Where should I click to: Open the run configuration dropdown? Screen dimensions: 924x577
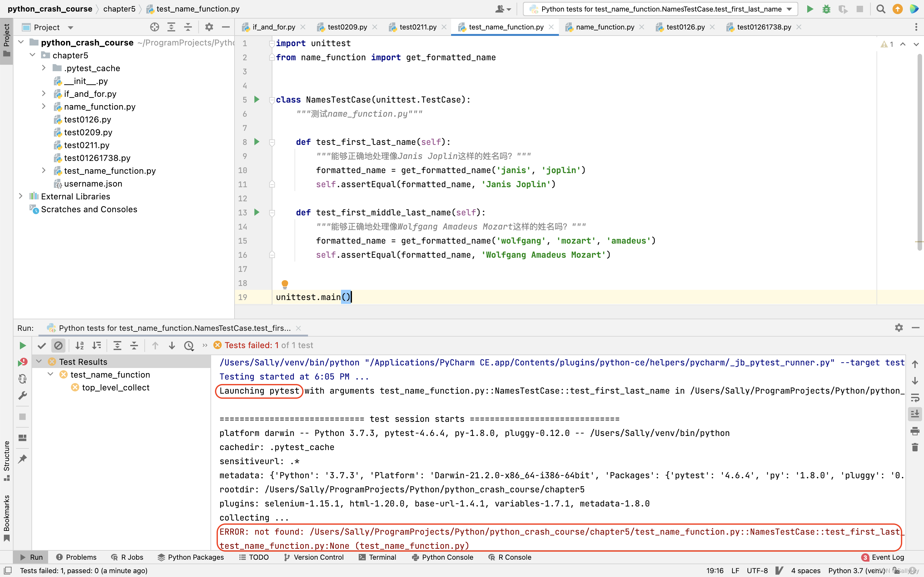click(x=660, y=9)
